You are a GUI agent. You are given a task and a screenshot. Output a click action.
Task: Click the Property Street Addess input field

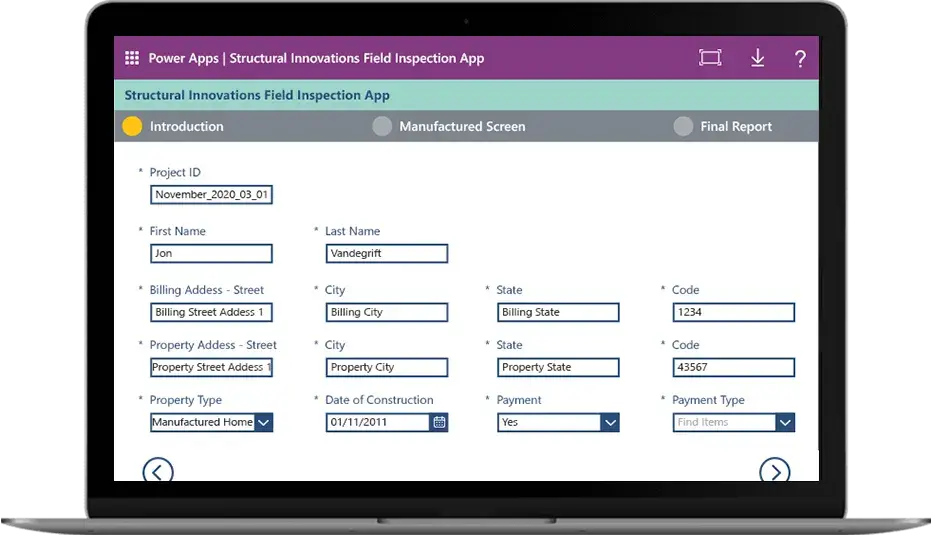pyautogui.click(x=211, y=368)
